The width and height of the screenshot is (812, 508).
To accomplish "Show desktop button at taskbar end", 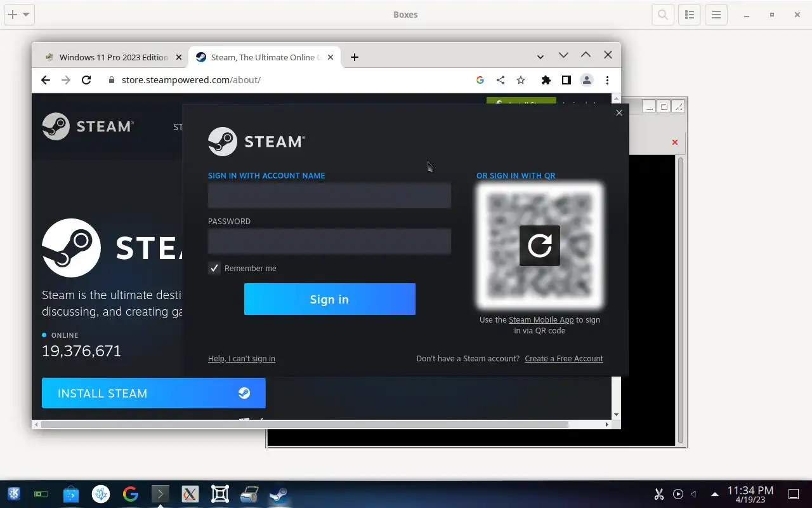I will pos(793,493).
